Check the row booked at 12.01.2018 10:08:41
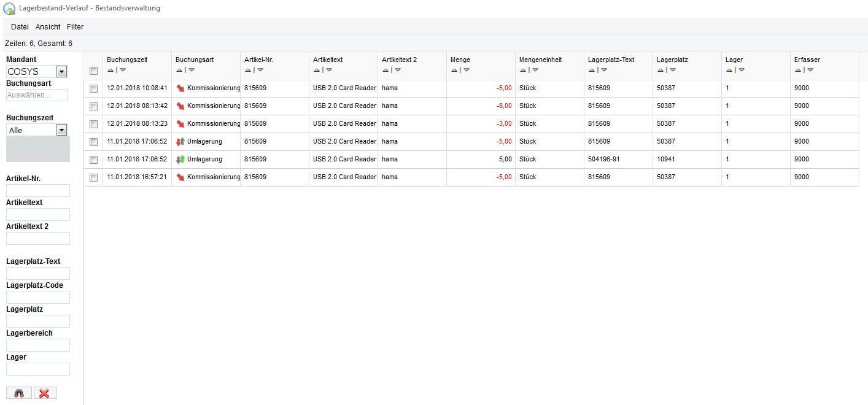The height and width of the screenshot is (405, 868). [x=93, y=88]
